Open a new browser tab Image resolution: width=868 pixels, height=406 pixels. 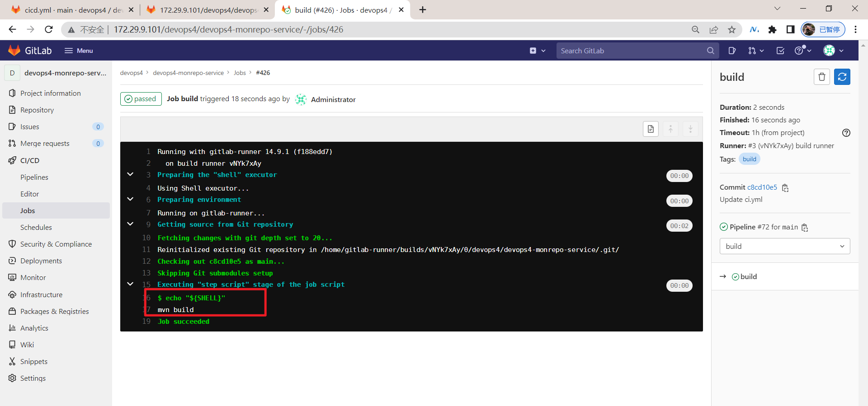click(x=423, y=9)
